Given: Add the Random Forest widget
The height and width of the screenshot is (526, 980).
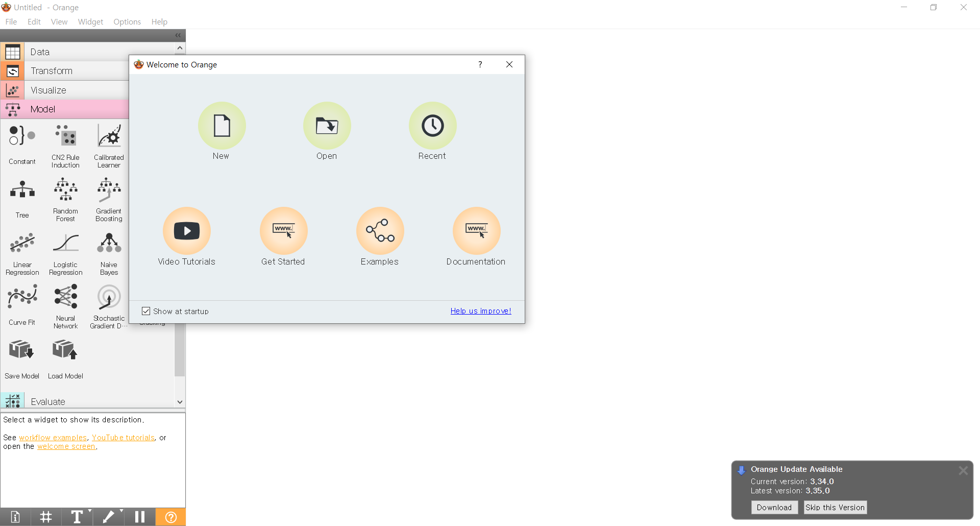Looking at the screenshot, I should pyautogui.click(x=65, y=199).
